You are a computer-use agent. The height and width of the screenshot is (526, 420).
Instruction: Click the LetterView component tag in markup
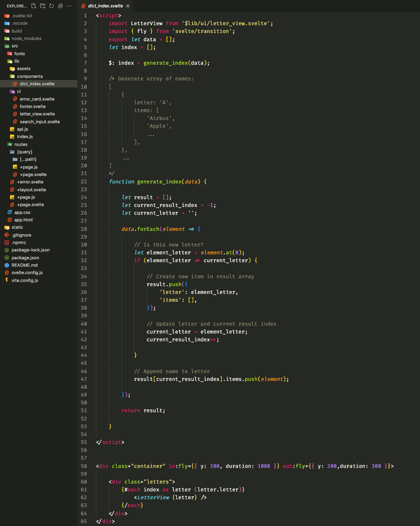click(153, 498)
